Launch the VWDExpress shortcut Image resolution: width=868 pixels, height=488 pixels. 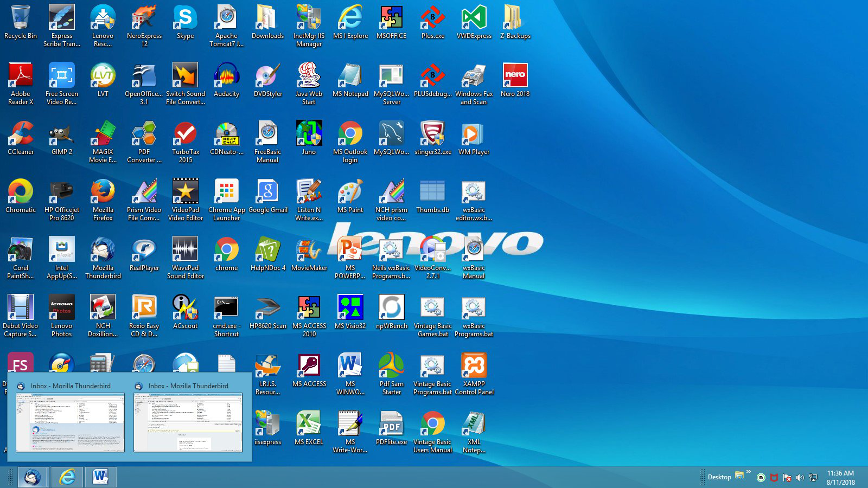474,23
